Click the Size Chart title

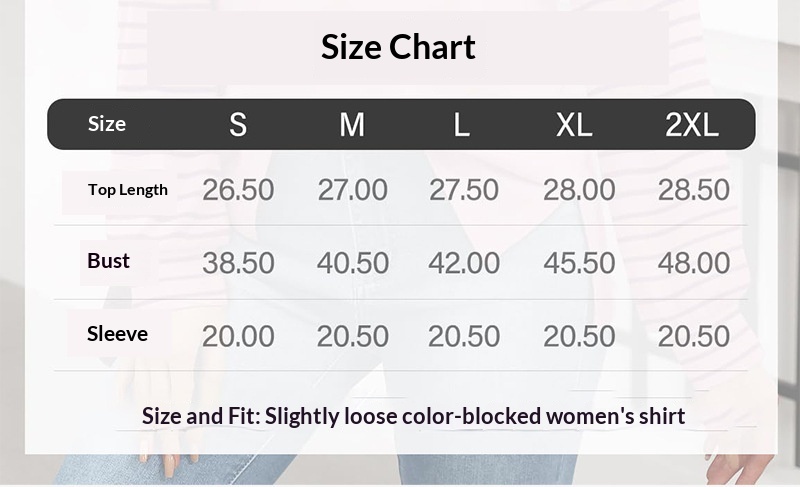click(398, 47)
